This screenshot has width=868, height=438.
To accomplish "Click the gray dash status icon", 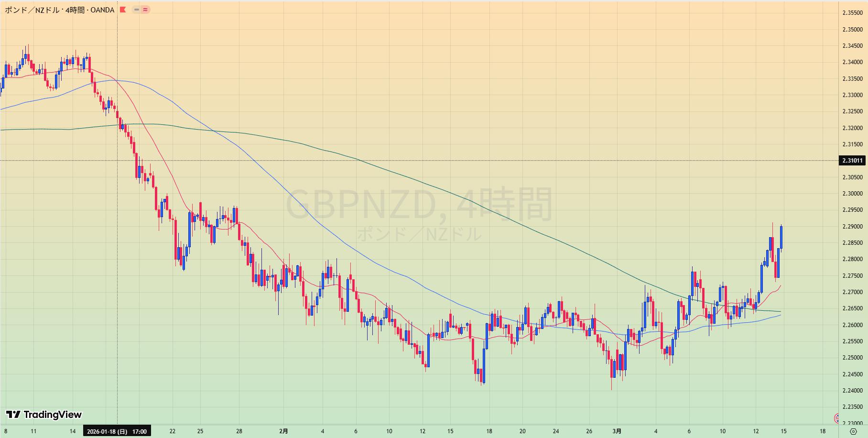I will coord(137,10).
